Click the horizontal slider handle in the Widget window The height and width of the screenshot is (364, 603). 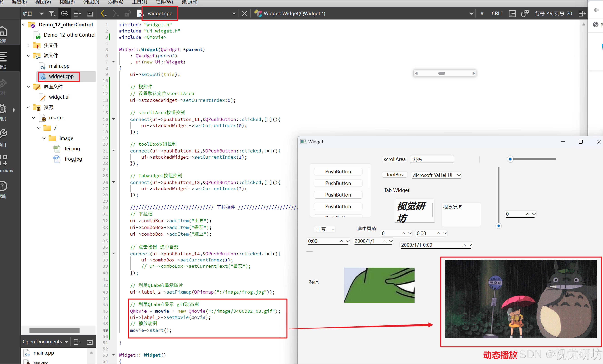[510, 159]
